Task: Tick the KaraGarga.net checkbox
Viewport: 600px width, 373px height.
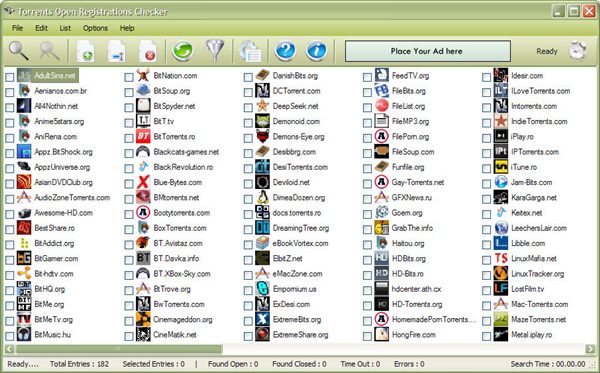Action: 486,199
